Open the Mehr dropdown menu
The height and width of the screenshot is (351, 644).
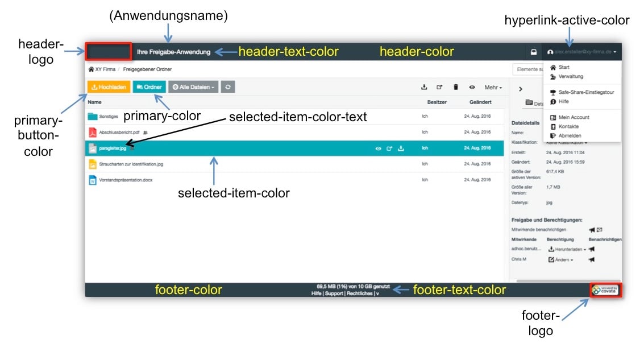(493, 87)
